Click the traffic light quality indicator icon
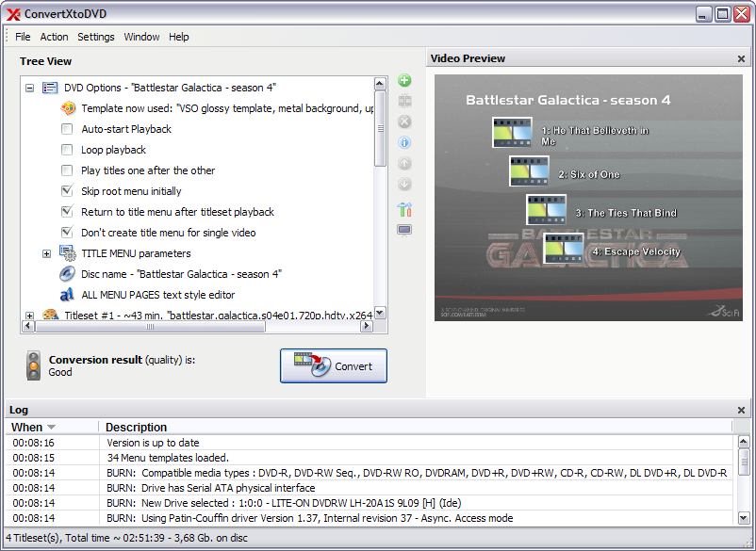The width and height of the screenshot is (756, 551). [33, 365]
